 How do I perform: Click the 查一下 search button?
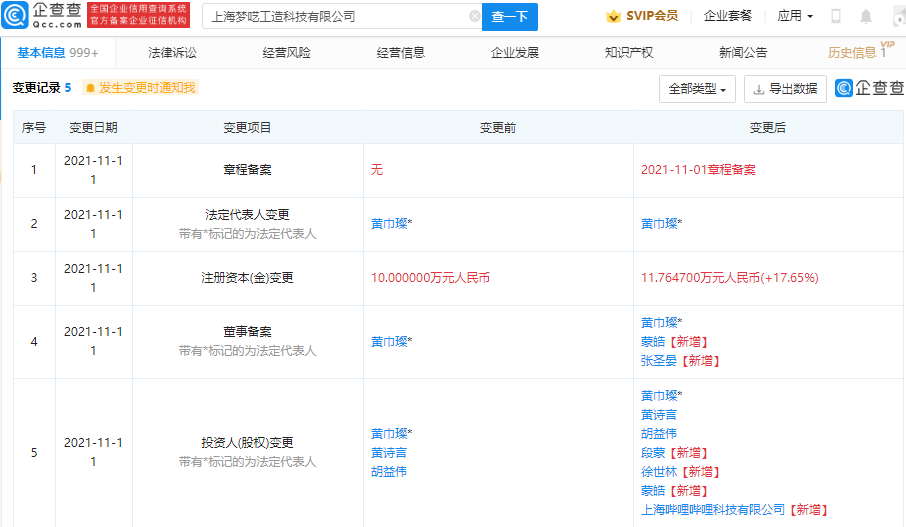[x=510, y=17]
